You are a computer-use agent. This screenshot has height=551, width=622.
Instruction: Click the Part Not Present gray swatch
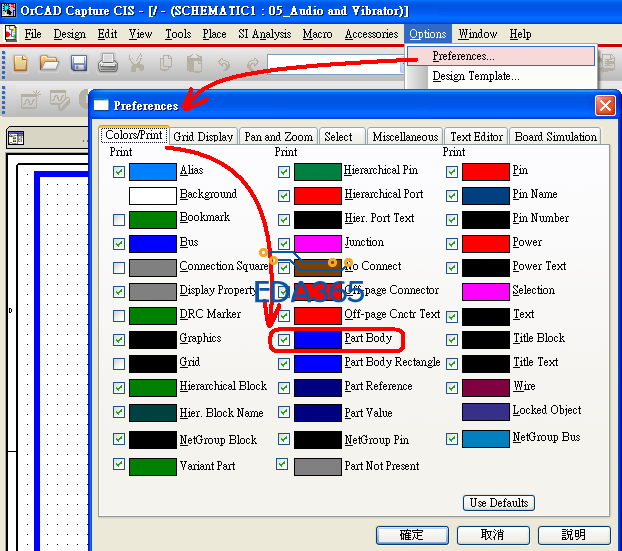[x=317, y=467]
